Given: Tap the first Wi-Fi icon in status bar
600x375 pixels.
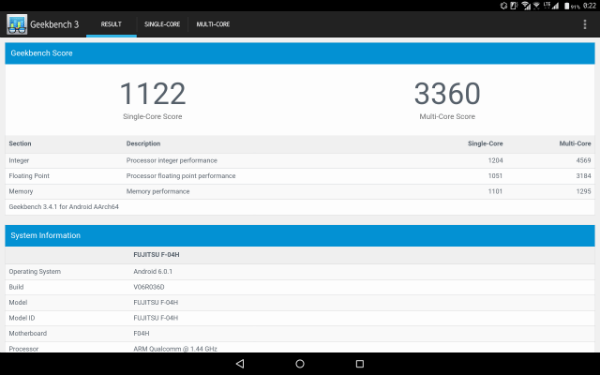Looking at the screenshot, I should [527, 5].
